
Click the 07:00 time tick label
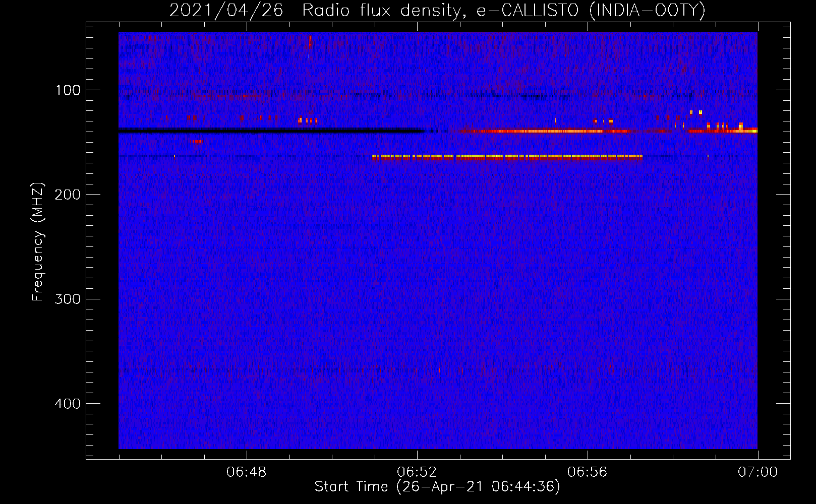click(x=758, y=472)
